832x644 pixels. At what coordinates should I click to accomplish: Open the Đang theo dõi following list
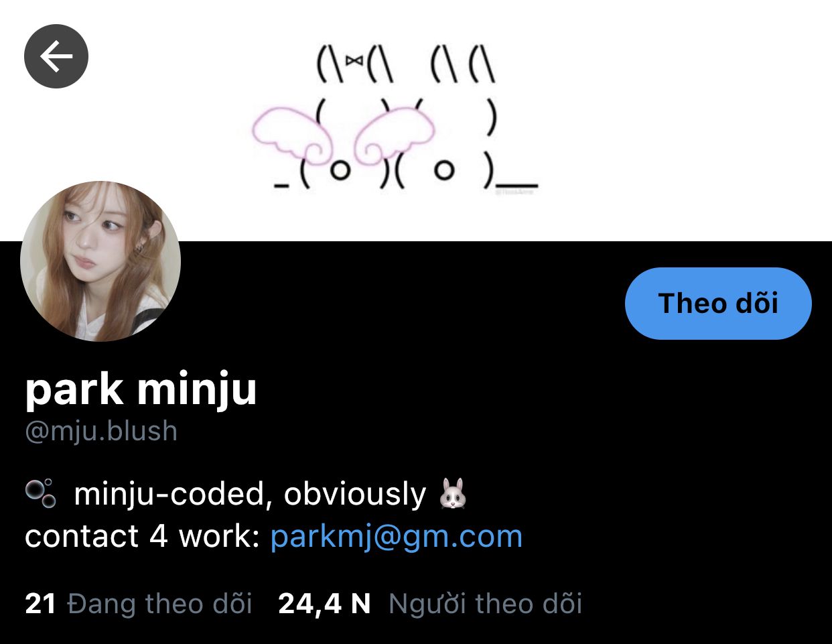[160, 604]
